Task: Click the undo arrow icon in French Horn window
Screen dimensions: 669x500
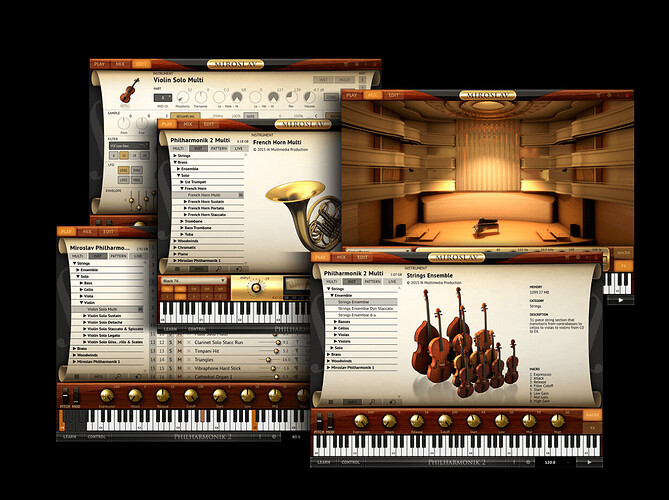Action: point(239,269)
